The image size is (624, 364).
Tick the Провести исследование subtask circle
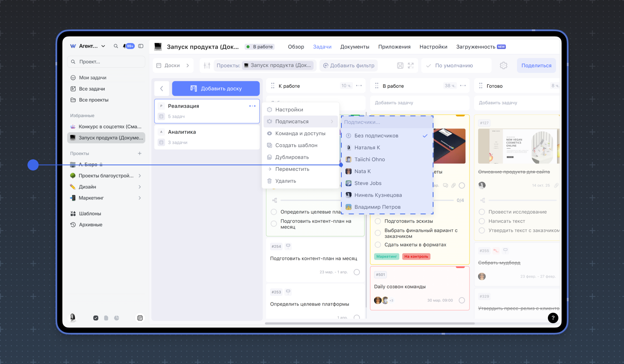coord(482,212)
